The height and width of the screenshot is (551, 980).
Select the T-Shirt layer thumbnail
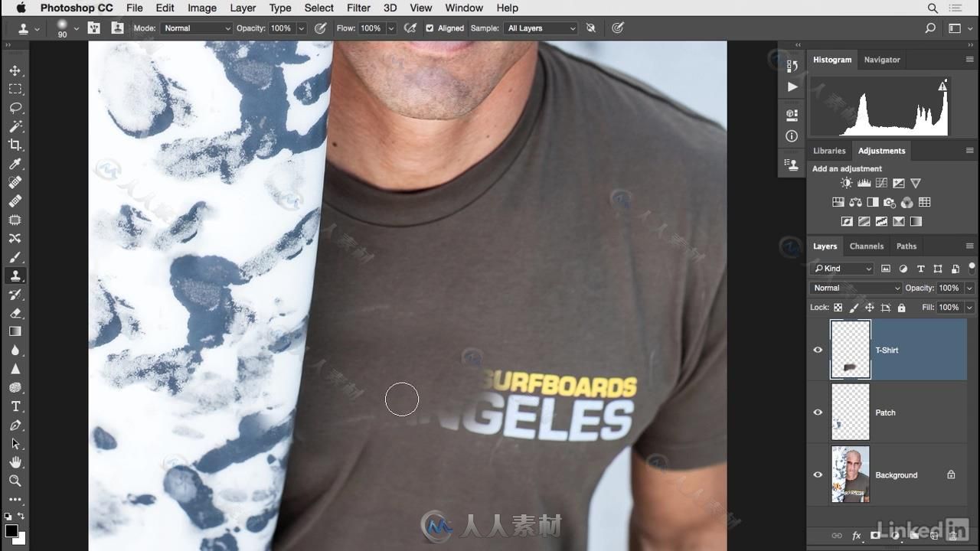[851, 350]
